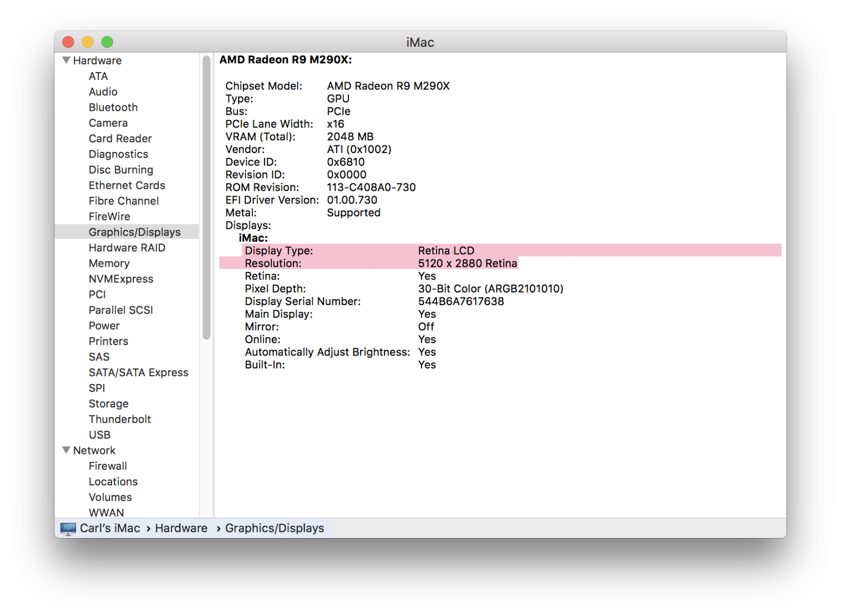Image resolution: width=841 pixels, height=616 pixels.
Task: Select Camera in the sidebar
Action: tap(108, 123)
